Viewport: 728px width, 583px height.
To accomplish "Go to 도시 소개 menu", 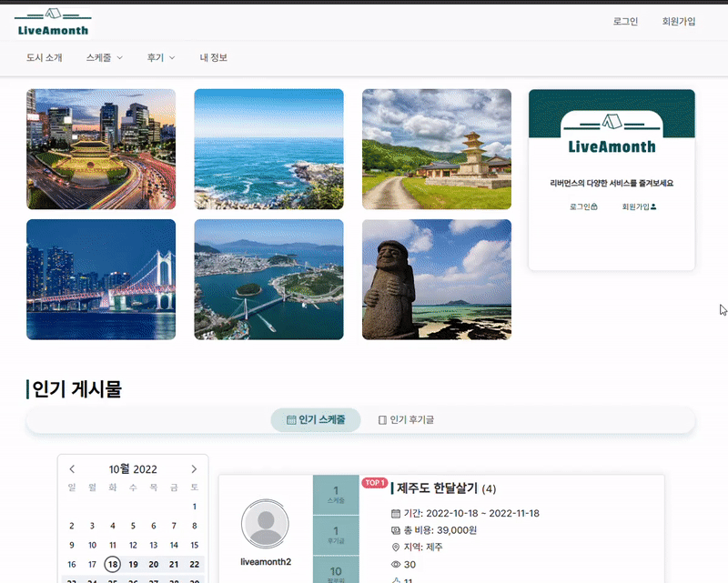I will click(44, 57).
